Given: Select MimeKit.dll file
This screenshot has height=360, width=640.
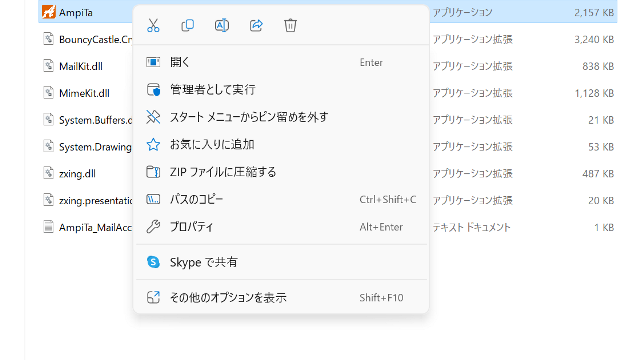Looking at the screenshot, I should [x=84, y=93].
